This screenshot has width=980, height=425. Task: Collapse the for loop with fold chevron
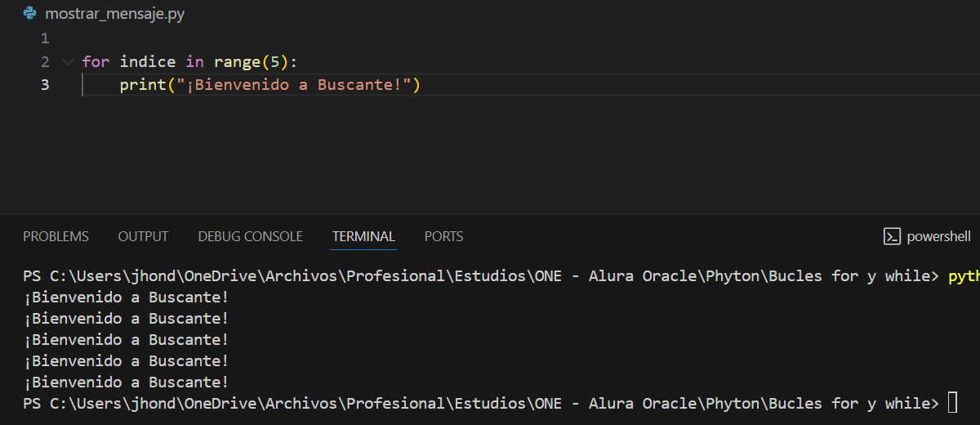[x=67, y=61]
